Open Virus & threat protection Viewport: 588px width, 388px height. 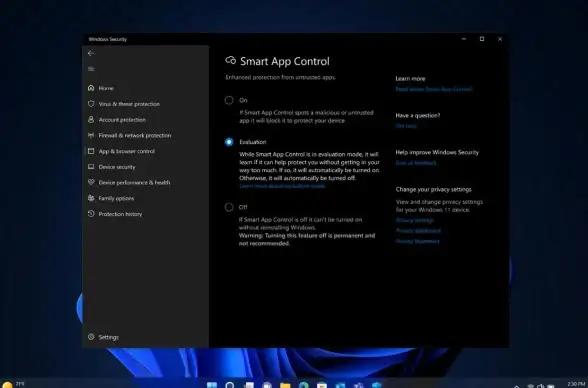pos(124,104)
